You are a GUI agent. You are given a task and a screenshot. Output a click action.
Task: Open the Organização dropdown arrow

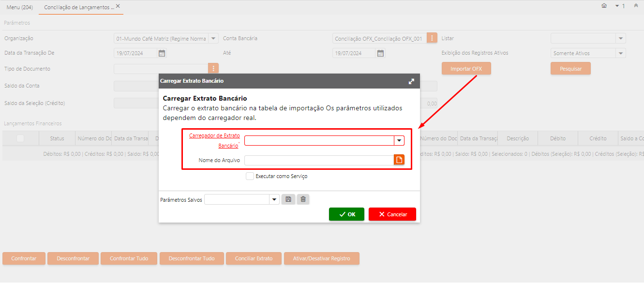click(x=213, y=38)
